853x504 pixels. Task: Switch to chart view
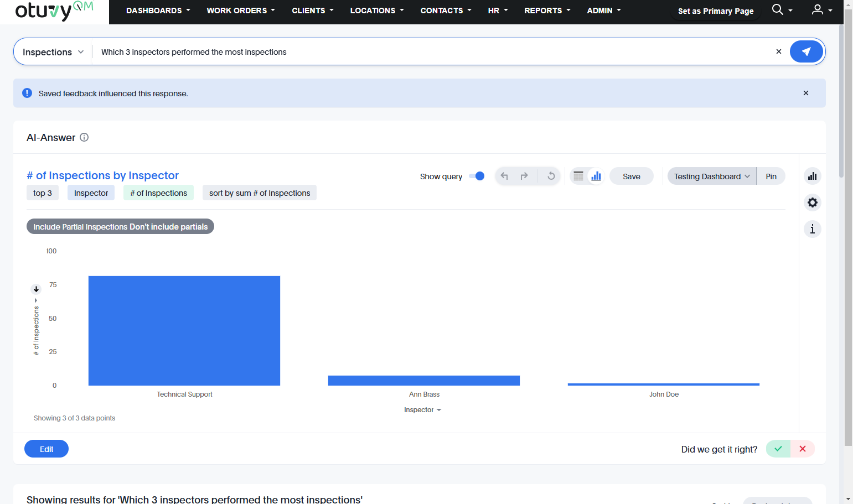[x=596, y=176]
